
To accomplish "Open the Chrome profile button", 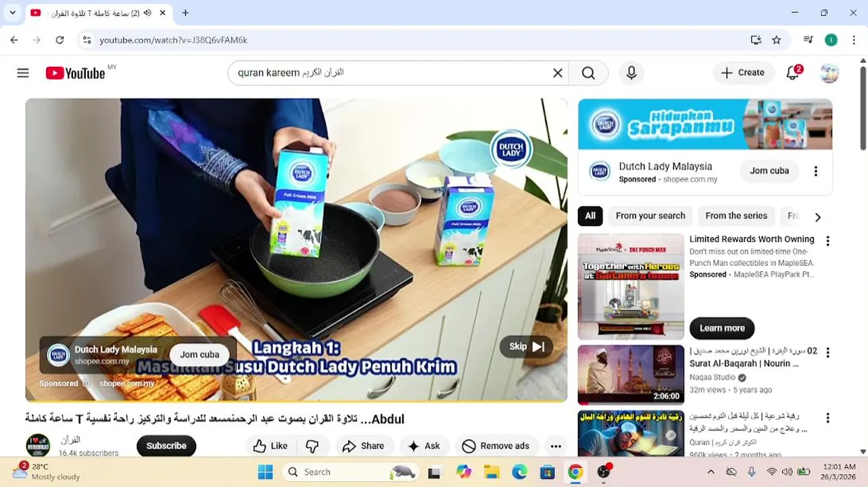I will pos(831,40).
